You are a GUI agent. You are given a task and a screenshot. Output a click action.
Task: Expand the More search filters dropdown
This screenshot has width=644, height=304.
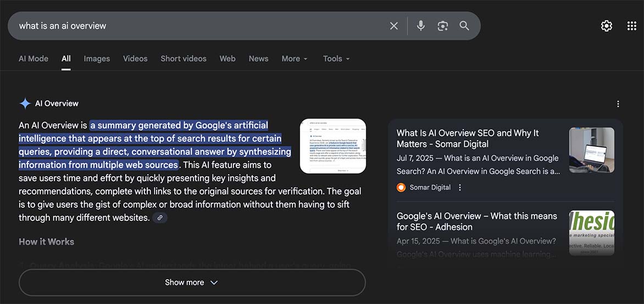point(294,59)
